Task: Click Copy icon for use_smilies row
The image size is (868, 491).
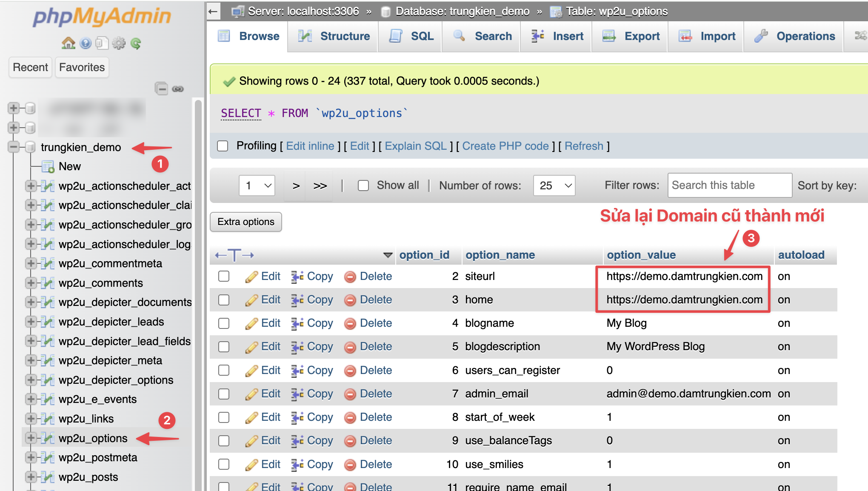Action: tap(297, 465)
